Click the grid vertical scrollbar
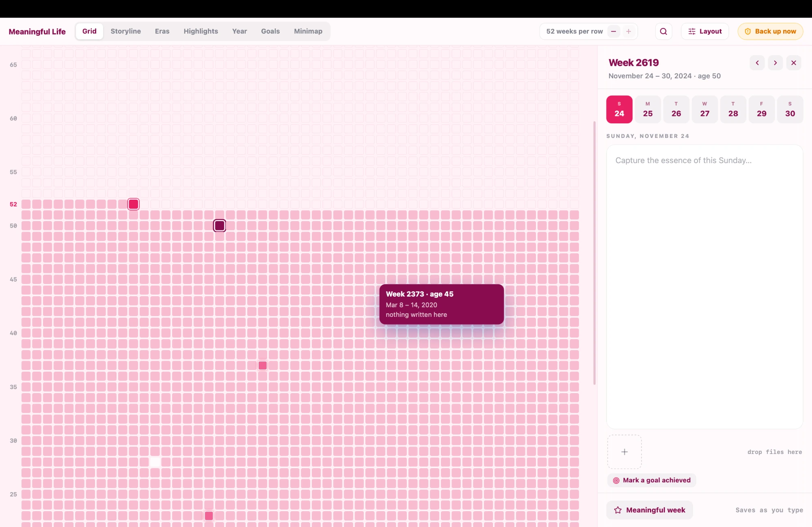The width and height of the screenshot is (812, 527). [x=594, y=253]
